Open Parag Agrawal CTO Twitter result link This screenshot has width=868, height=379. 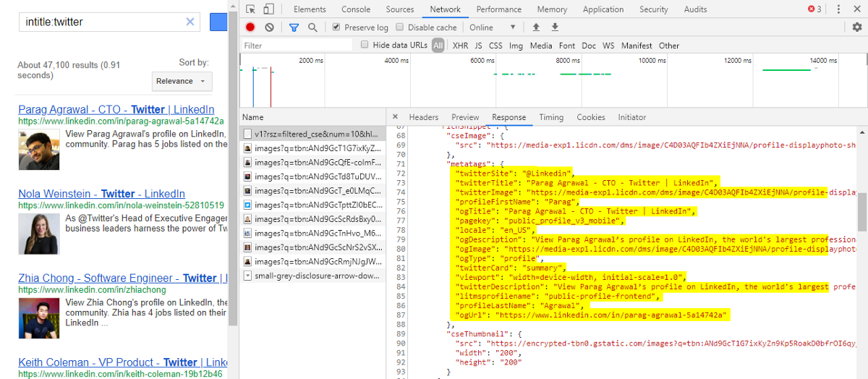[x=116, y=110]
